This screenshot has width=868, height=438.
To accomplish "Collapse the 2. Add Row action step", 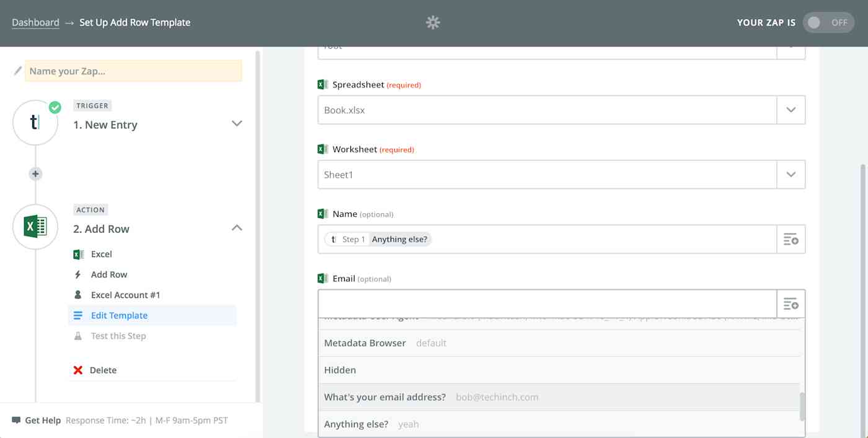I will click(237, 228).
